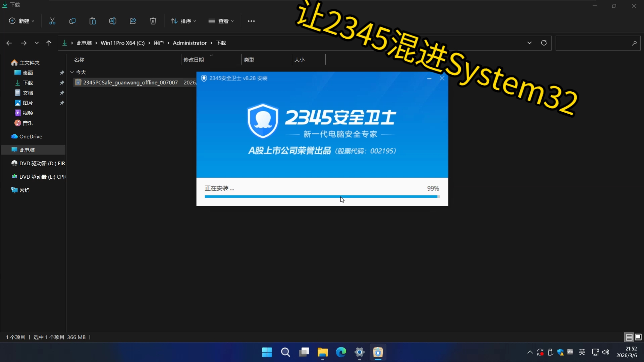
Task: Expand the address bar history dropdown
Action: point(529,43)
